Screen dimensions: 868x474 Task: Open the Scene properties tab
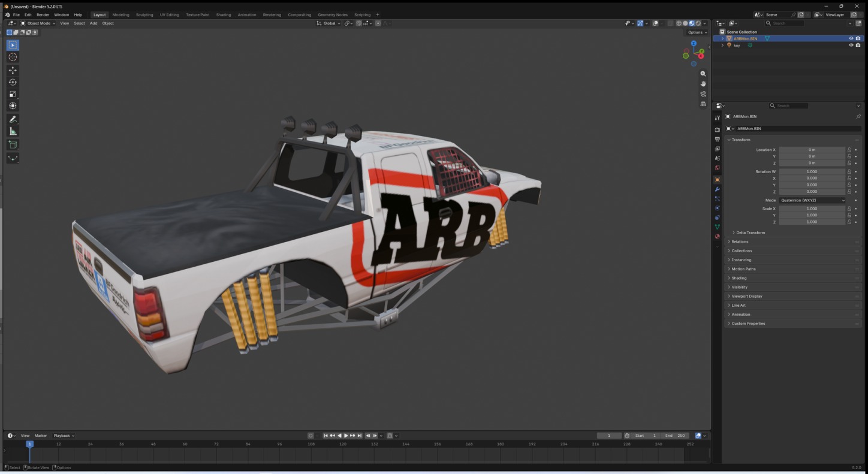[x=717, y=158]
